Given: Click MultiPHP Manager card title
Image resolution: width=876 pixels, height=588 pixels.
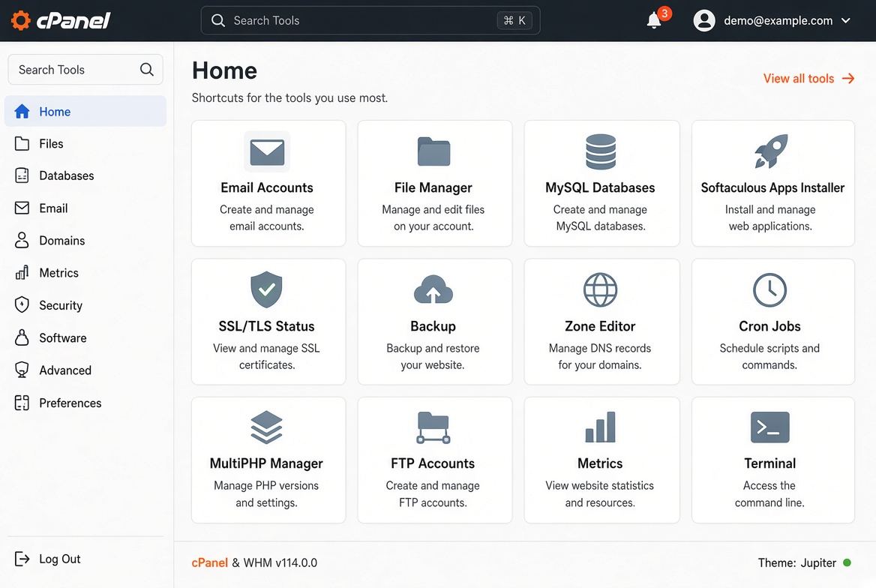Looking at the screenshot, I should coord(266,463).
